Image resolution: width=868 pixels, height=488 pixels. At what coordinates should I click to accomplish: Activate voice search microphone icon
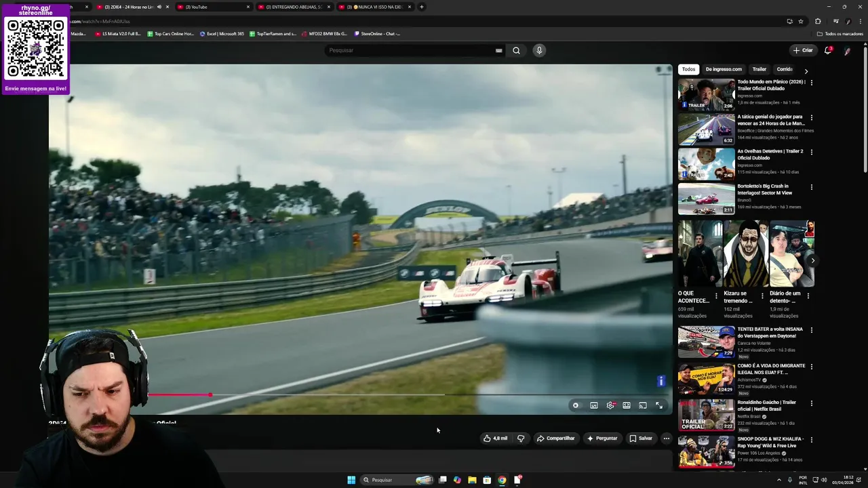pyautogui.click(x=539, y=50)
